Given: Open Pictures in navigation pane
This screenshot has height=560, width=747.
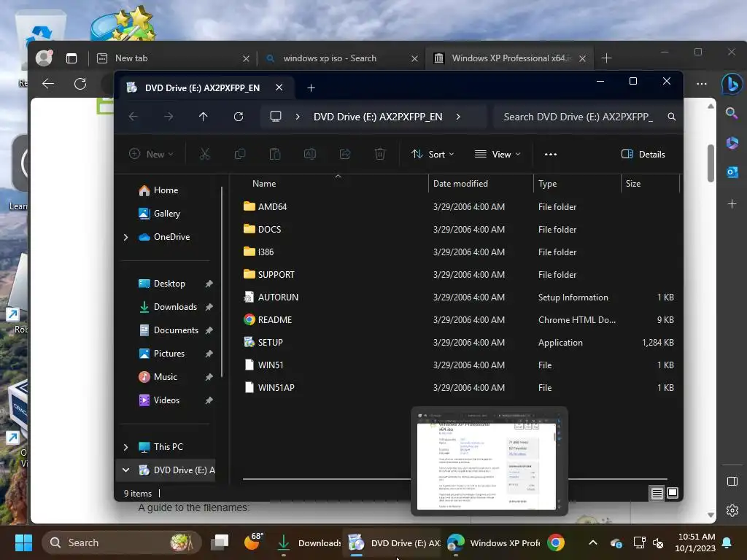Looking at the screenshot, I should pos(169,354).
